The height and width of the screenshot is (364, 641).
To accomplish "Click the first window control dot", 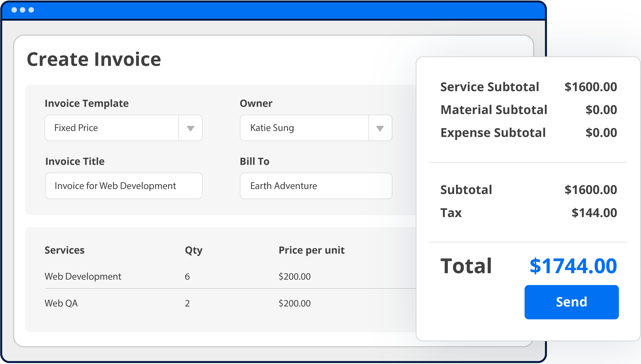I will [14, 10].
